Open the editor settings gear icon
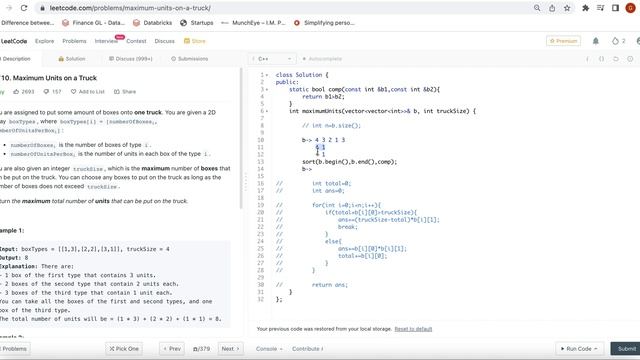Image resolution: width=640 pixels, height=360 pixels. click(x=630, y=59)
